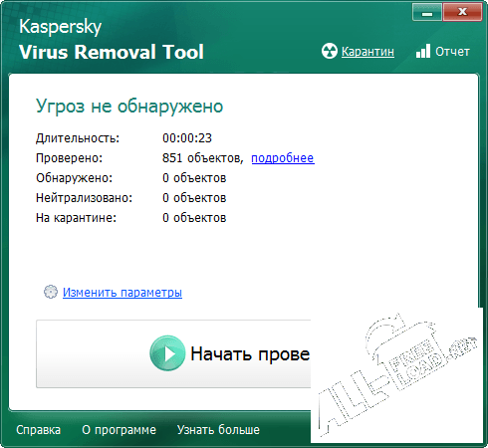Viewport: 488px width, 448px height.
Task: Click the Обнаружено: label
Action: pyautogui.click(x=75, y=178)
